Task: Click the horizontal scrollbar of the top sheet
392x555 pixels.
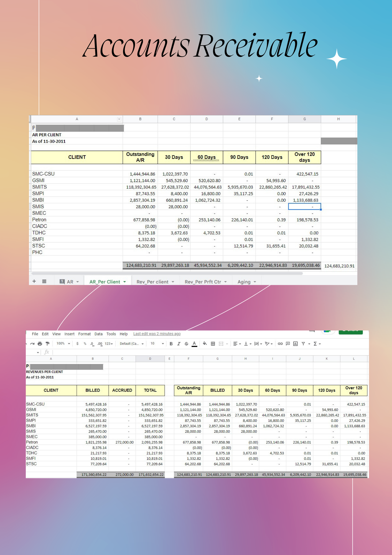Action: click(x=167, y=273)
